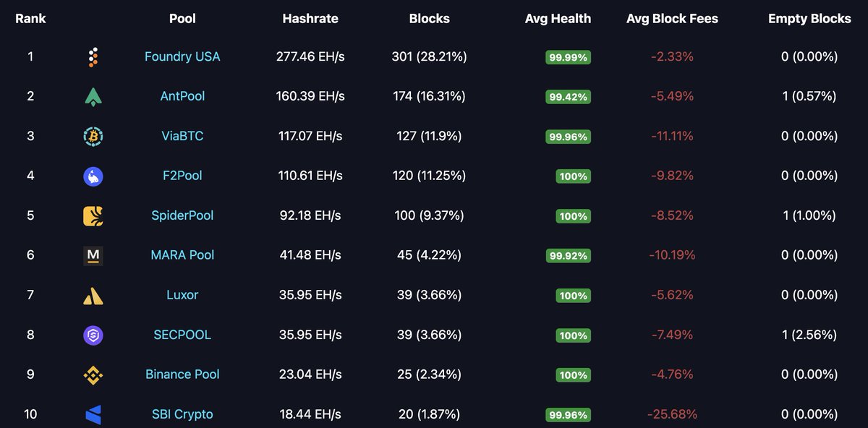Select the 41.48 EH/s hashrate value

click(310, 255)
